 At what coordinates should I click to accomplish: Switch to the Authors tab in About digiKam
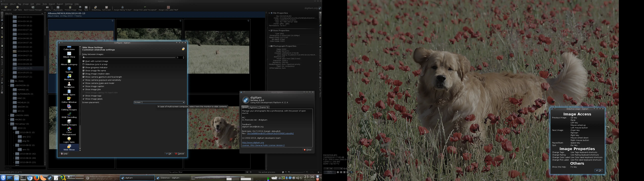click(x=253, y=107)
